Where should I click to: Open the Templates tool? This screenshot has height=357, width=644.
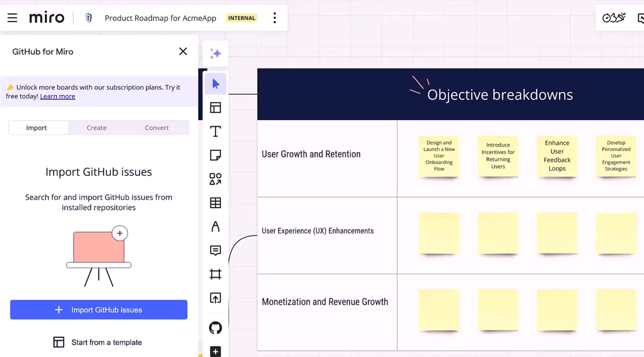[x=215, y=108]
